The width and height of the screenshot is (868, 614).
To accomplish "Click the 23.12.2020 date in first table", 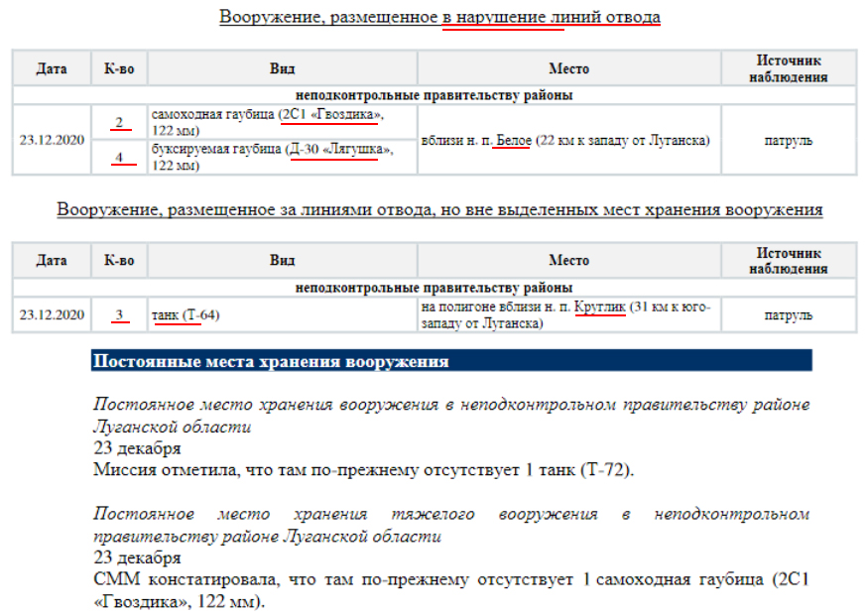I will click(x=52, y=140).
